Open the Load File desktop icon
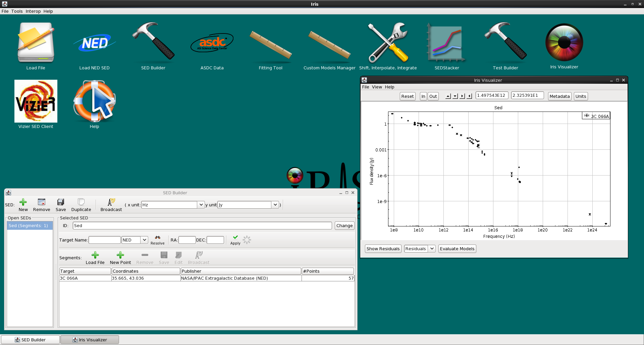 pyautogui.click(x=36, y=46)
